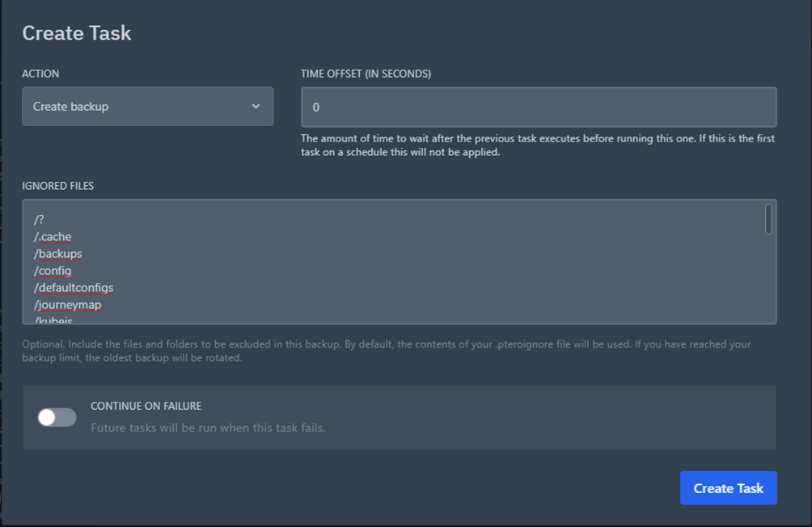Place cursor on the /defaultconfigs entry
The width and height of the screenshot is (812, 527).
click(x=74, y=288)
